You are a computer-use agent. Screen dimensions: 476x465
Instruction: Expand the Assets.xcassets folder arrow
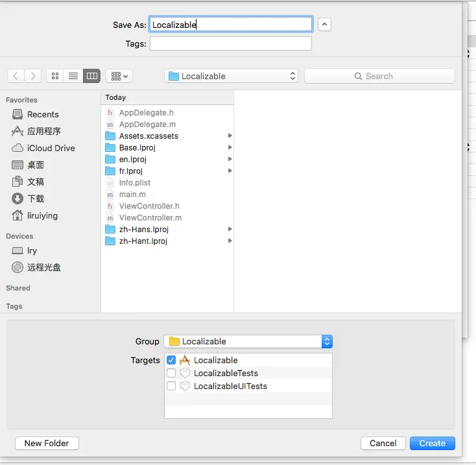coord(230,136)
